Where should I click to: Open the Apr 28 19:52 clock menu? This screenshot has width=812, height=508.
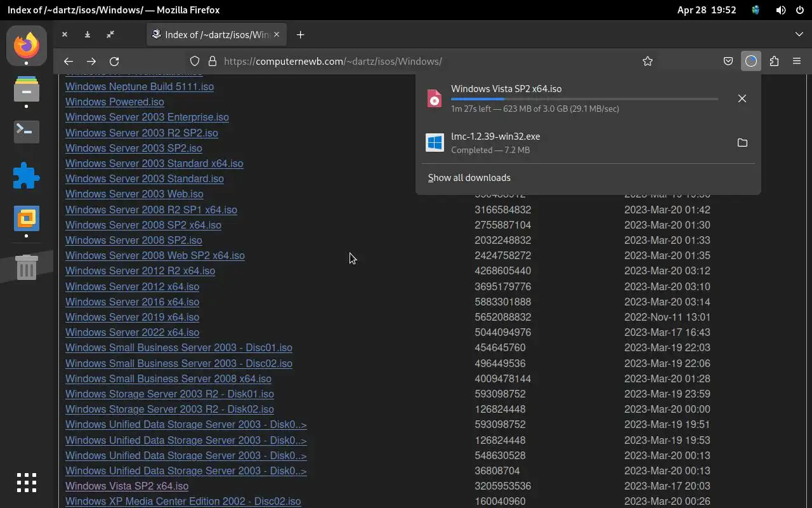pyautogui.click(x=707, y=10)
